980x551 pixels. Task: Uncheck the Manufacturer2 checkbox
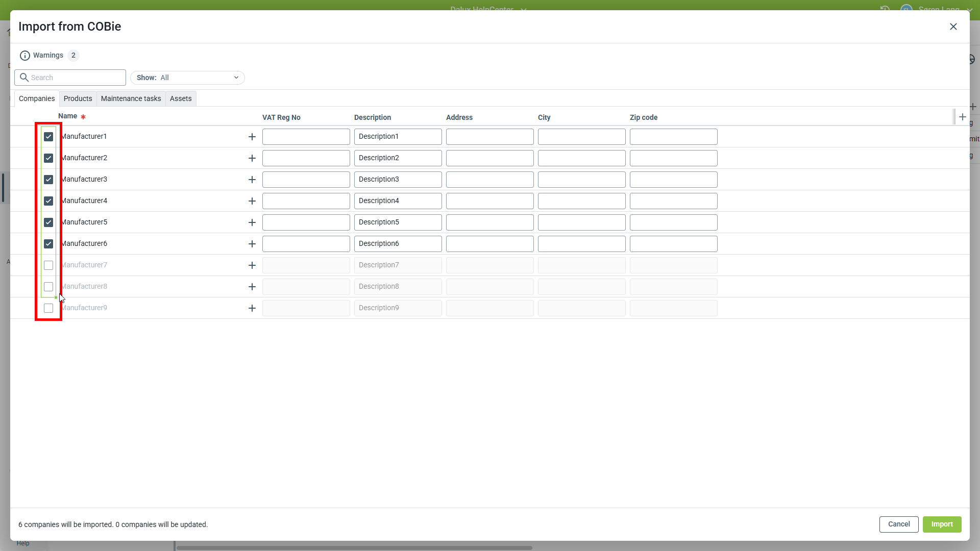(x=48, y=158)
